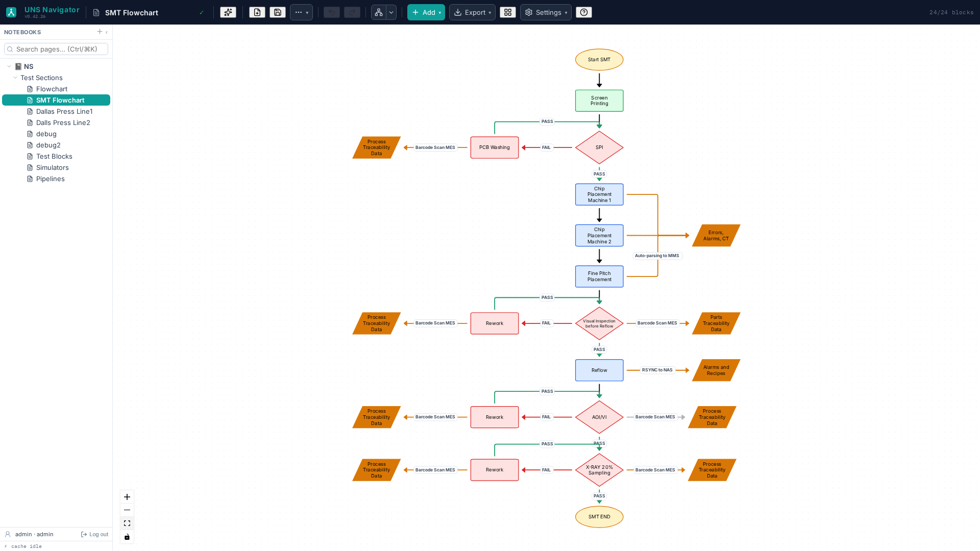Select the SMT Flowchart page in sidebar

tap(56, 100)
